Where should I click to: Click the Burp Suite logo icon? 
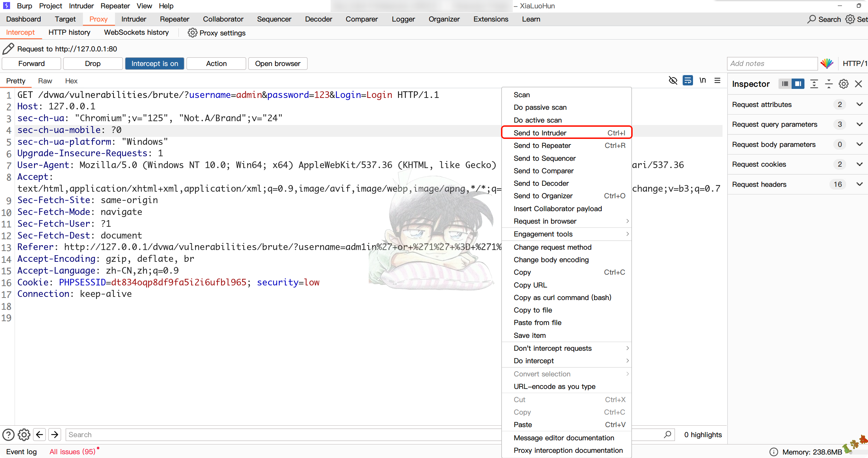click(6, 6)
